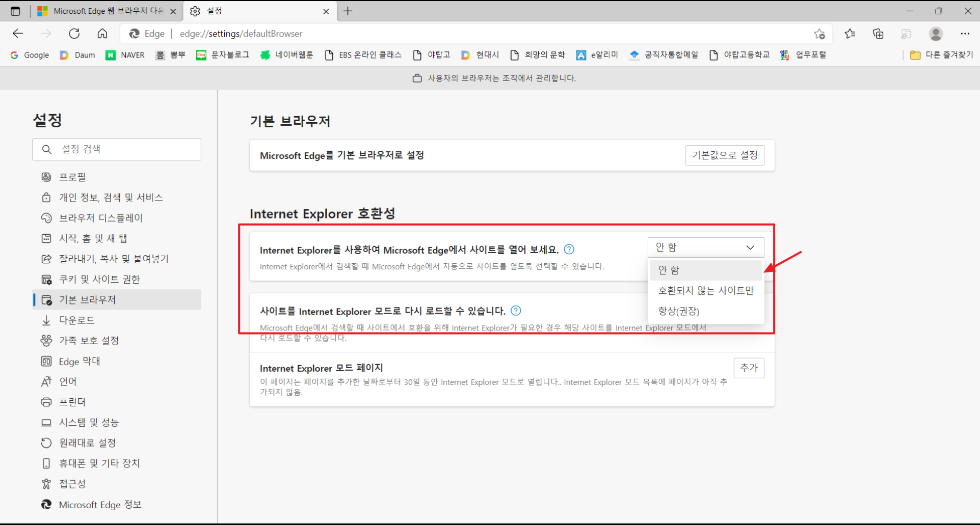Image resolution: width=980 pixels, height=525 pixels.
Task: Open 가족 보호 설정 section
Action: (117, 341)
